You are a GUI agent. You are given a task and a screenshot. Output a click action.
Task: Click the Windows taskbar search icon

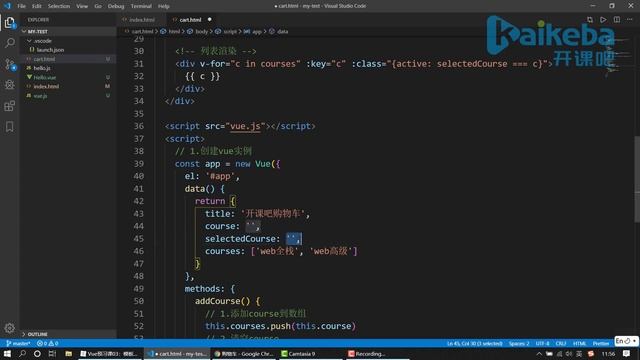22,353
